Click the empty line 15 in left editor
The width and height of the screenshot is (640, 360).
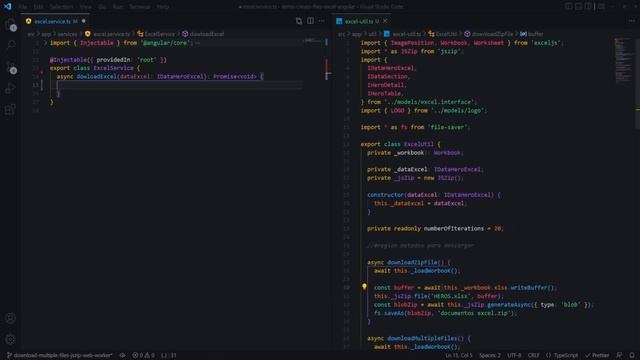[x=180, y=85]
